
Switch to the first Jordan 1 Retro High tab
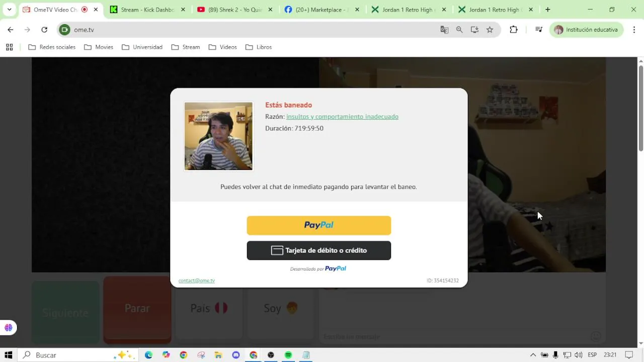409,10
